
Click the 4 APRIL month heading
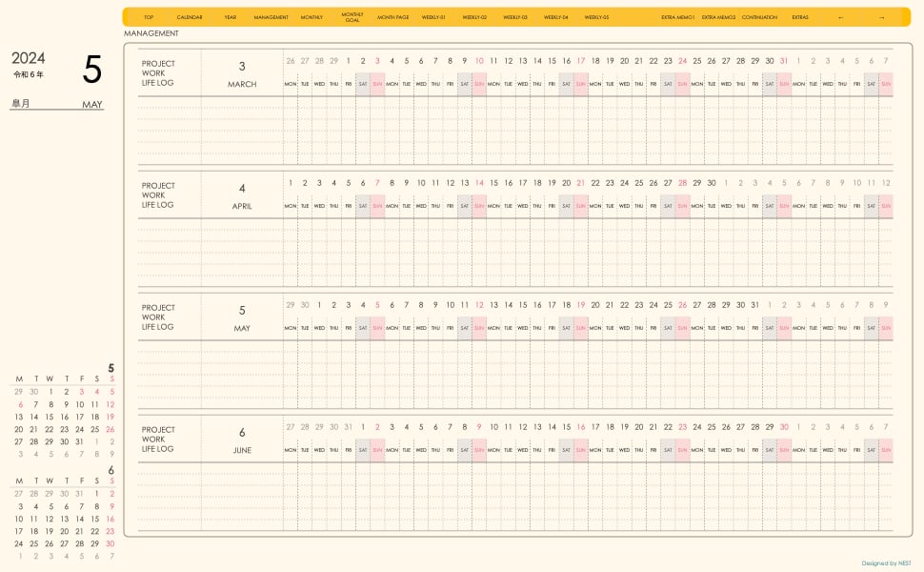tap(242, 195)
